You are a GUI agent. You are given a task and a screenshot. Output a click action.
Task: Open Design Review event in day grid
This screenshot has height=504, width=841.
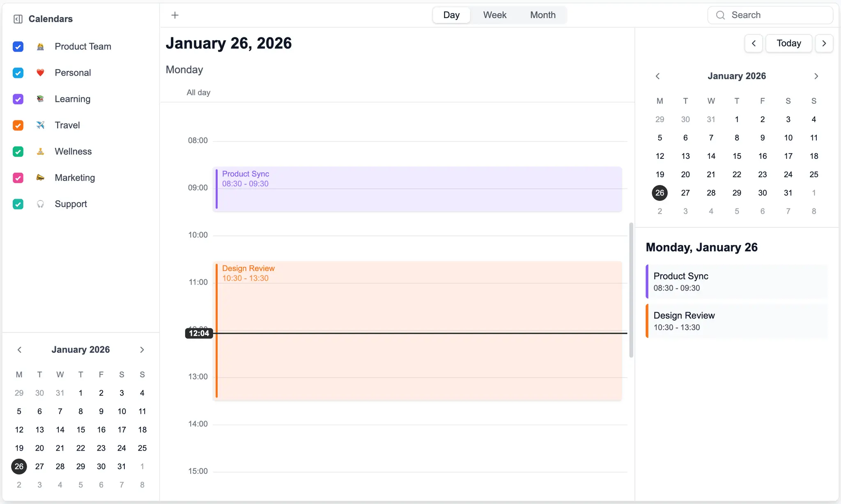tap(418, 331)
